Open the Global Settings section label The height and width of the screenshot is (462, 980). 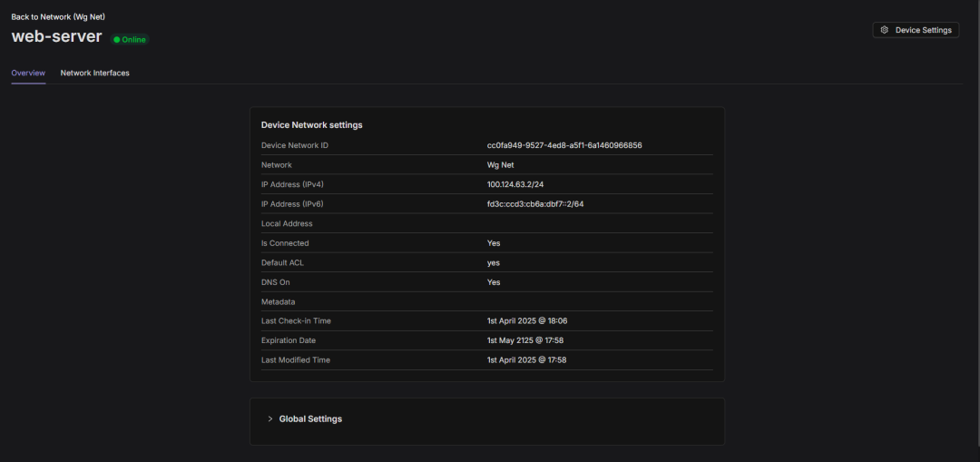[x=310, y=419]
